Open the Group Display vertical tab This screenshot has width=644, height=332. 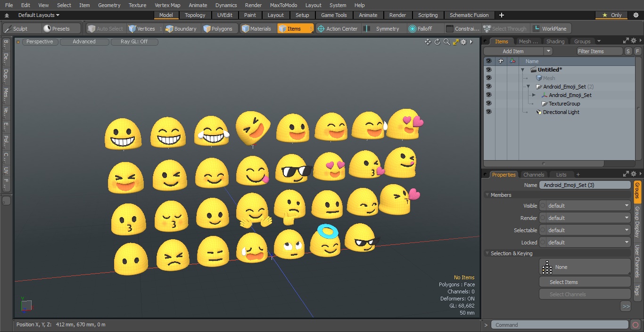tap(637, 222)
